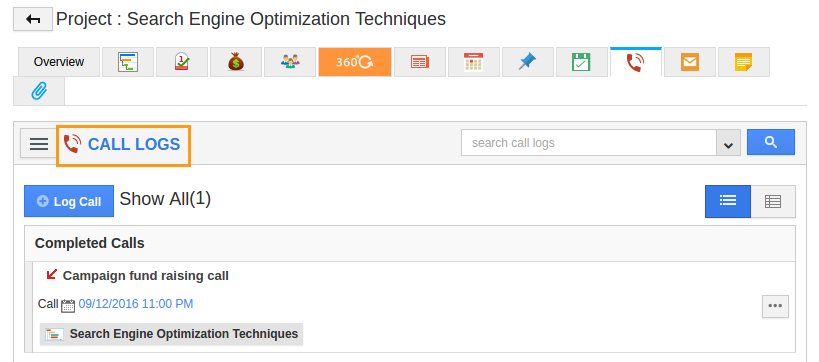Expand the search options dropdown arrow

click(x=728, y=143)
